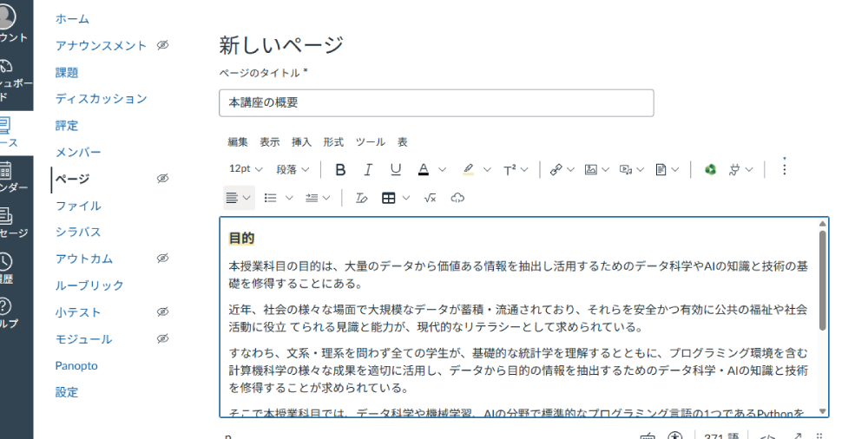This screenshot has width=868, height=439.
Task: Click the link chain icon in the toolbar
Action: pos(556,169)
